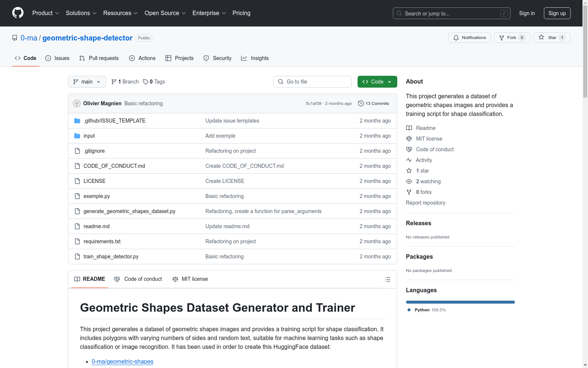
Task: Click the GitHub logo icon
Action: pyautogui.click(x=18, y=13)
